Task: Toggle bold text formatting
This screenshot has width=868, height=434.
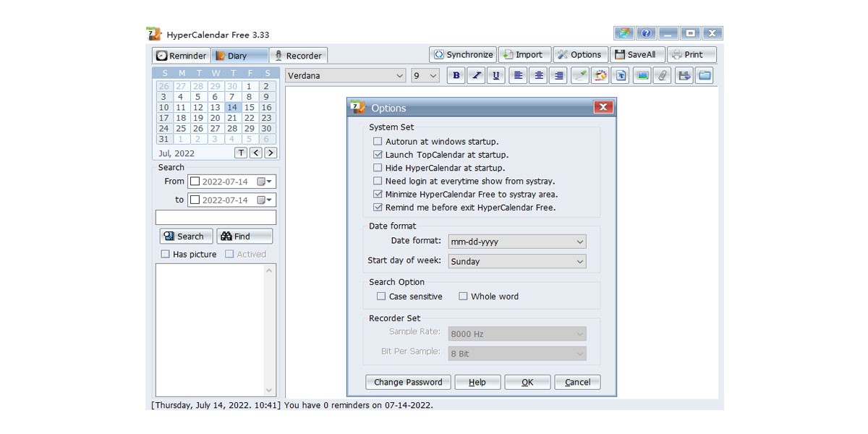Action: click(456, 75)
